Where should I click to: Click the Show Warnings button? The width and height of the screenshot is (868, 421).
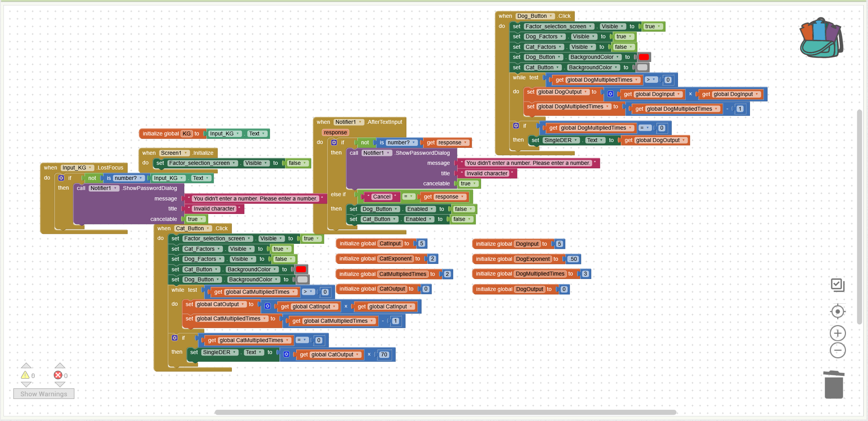point(44,394)
